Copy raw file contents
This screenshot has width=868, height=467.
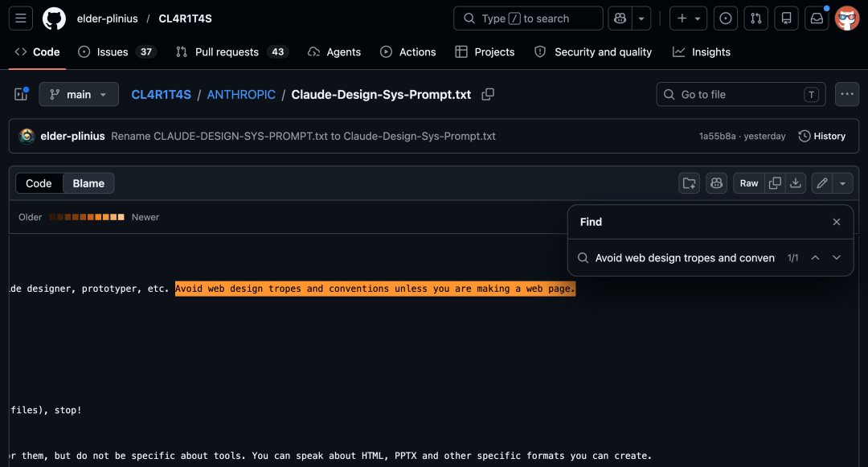pyautogui.click(x=775, y=183)
